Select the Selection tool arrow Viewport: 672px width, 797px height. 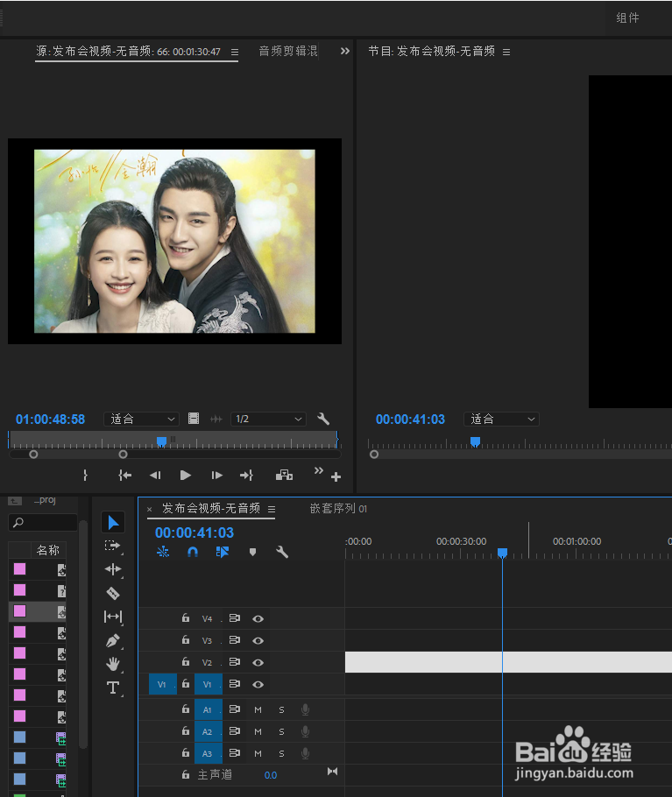113,523
